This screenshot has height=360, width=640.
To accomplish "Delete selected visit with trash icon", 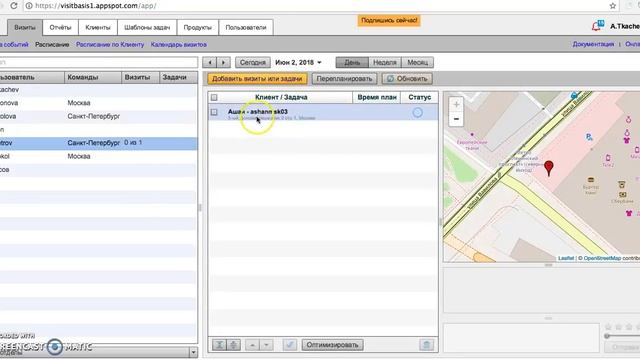I will (426, 345).
